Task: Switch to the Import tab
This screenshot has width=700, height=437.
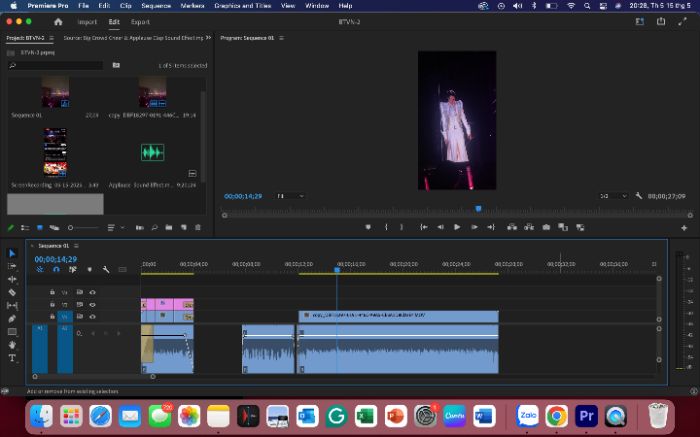Action: click(87, 22)
